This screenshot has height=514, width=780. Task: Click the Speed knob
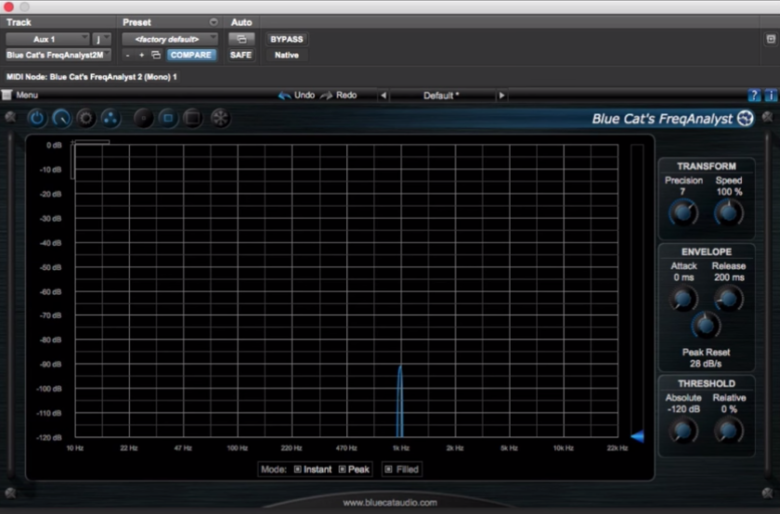coord(729,213)
